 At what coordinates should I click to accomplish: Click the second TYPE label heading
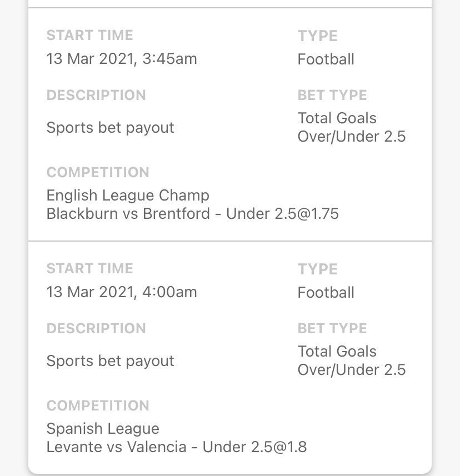(x=317, y=269)
